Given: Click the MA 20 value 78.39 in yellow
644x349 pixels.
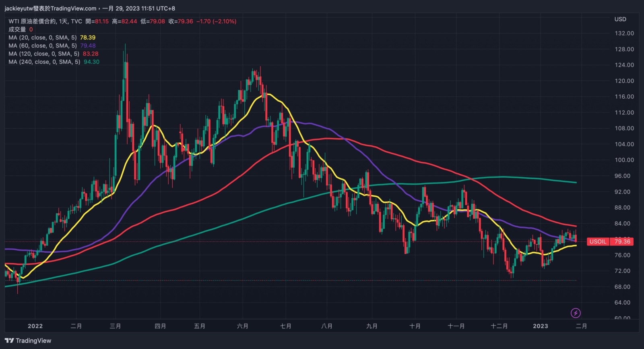Looking at the screenshot, I should (88, 37).
